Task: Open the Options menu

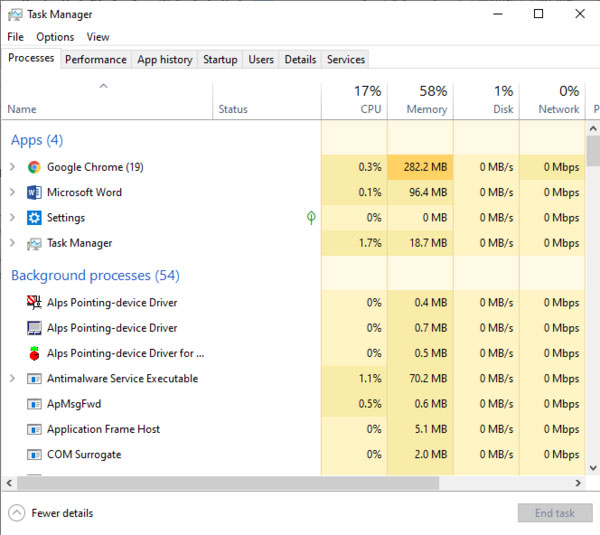Action: point(55,37)
